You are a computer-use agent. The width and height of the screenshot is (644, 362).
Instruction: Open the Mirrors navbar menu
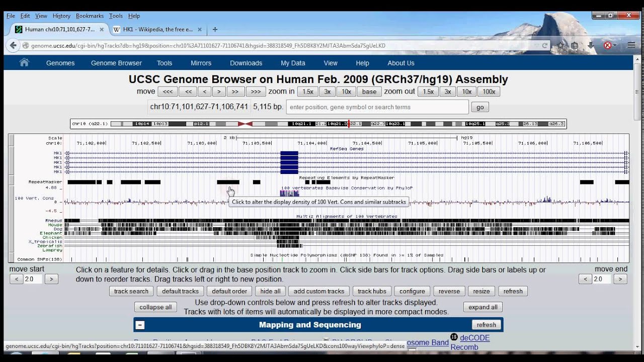[x=201, y=63]
